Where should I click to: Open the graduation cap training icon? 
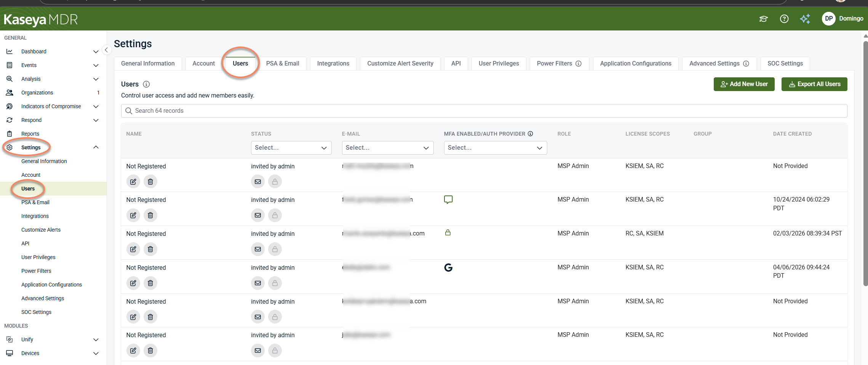(763, 19)
